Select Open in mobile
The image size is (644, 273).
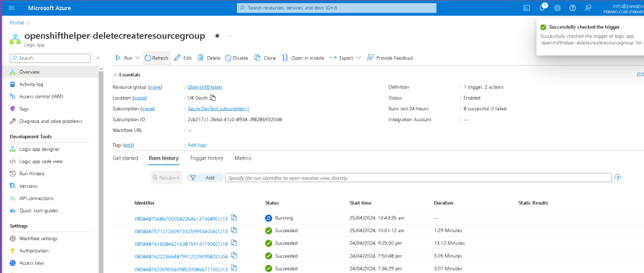pyautogui.click(x=303, y=58)
